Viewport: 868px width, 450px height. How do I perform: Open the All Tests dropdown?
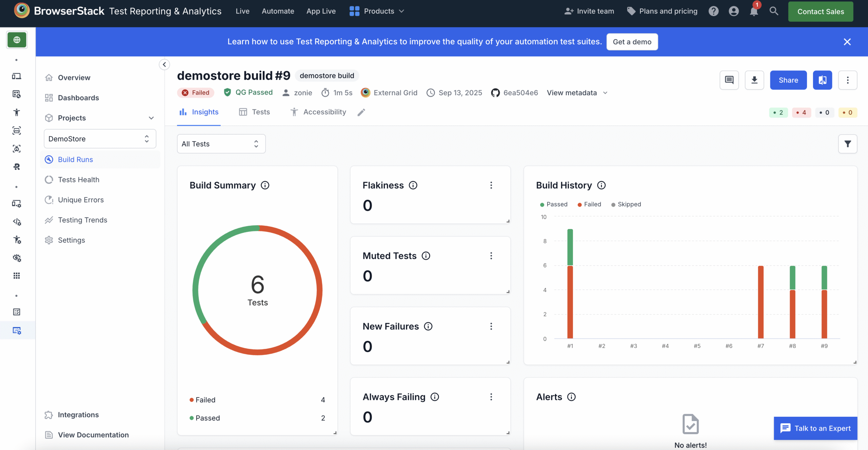[x=221, y=144]
